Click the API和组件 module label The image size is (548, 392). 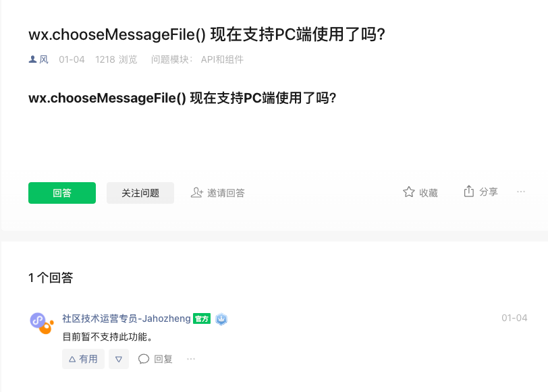[222, 59]
